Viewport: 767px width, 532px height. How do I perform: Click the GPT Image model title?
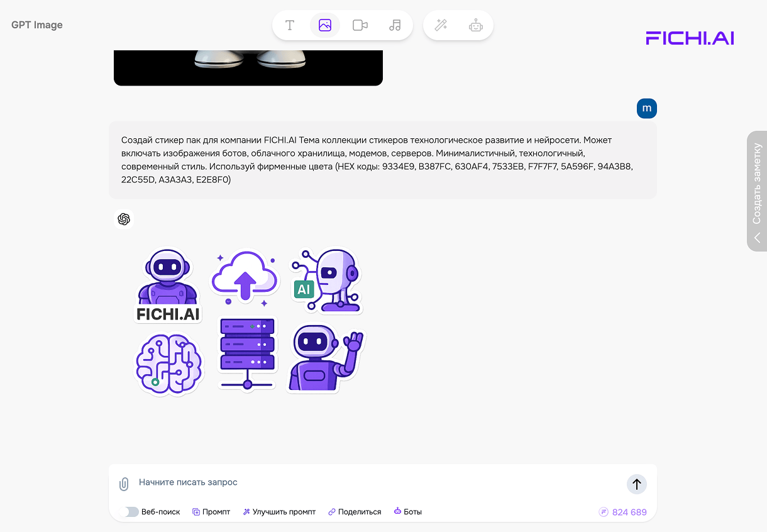tap(37, 25)
